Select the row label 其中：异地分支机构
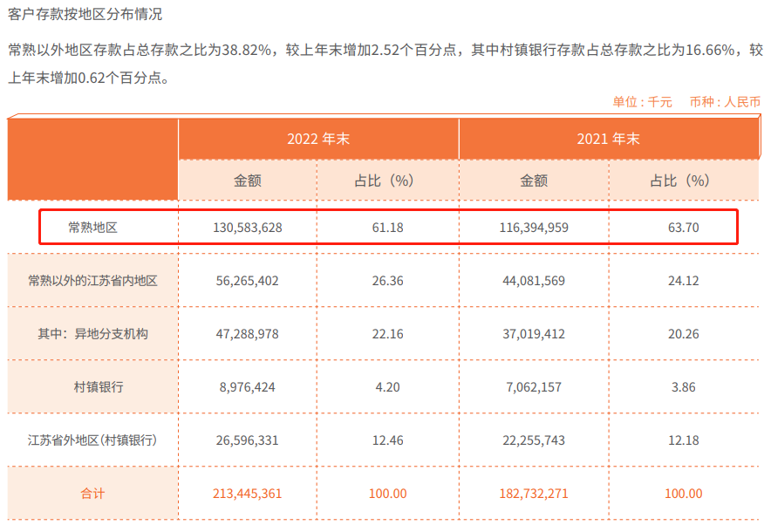Screen dimensions: 771x532 pyautogui.click(x=92, y=333)
